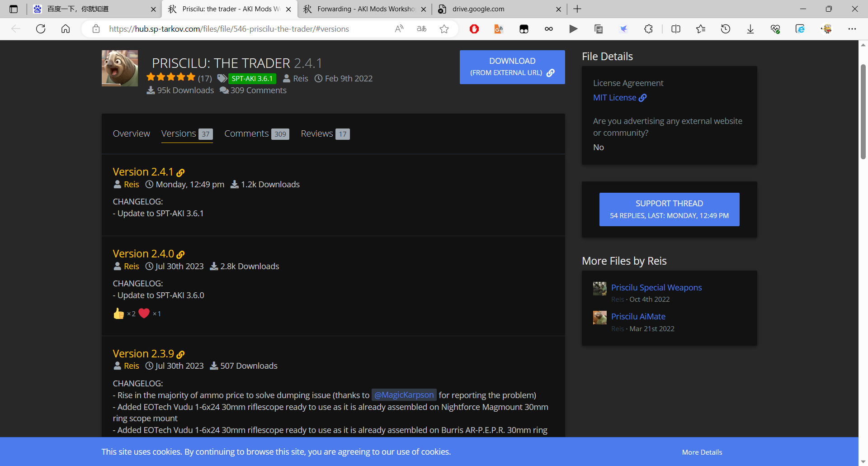
Task: Open the browser home page icon
Action: point(66,29)
